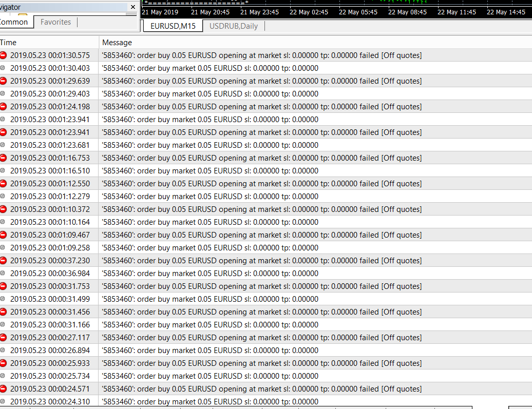Click the grey info icon at 00:01:23.941
Viewport: 532px width, 409px height.
3,119
